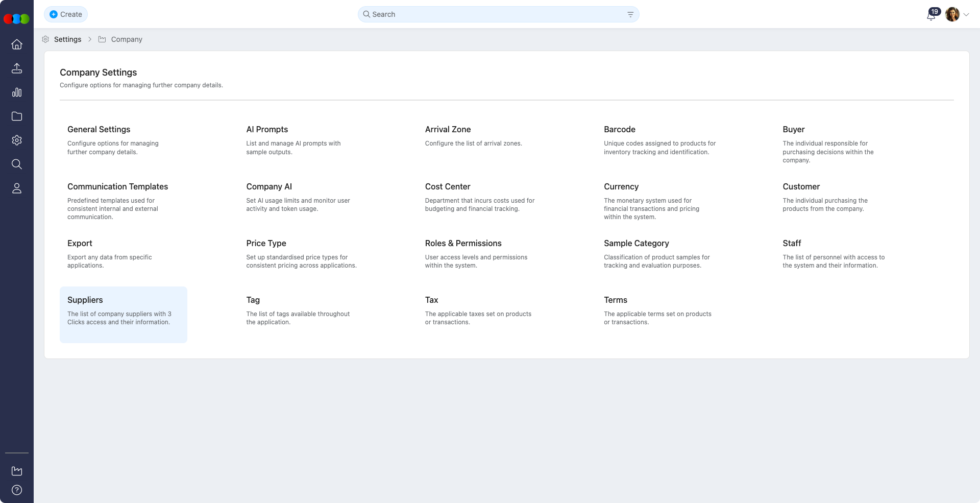The width and height of the screenshot is (980, 503).
Task: Click Settings in the breadcrumb
Action: click(x=67, y=39)
